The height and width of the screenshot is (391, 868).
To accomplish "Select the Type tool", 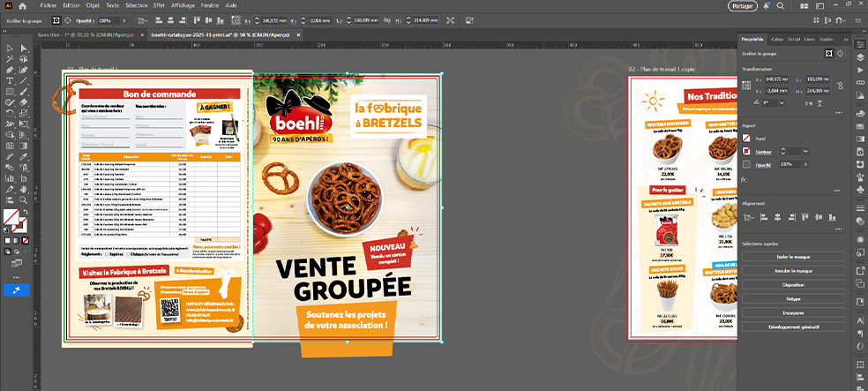I will 10,80.
